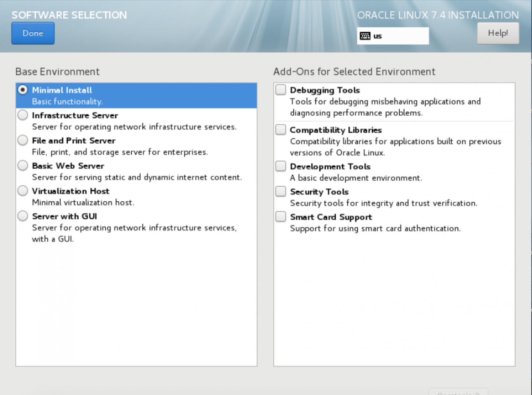Click the 'Infrastructure Server' label

[x=75, y=115]
